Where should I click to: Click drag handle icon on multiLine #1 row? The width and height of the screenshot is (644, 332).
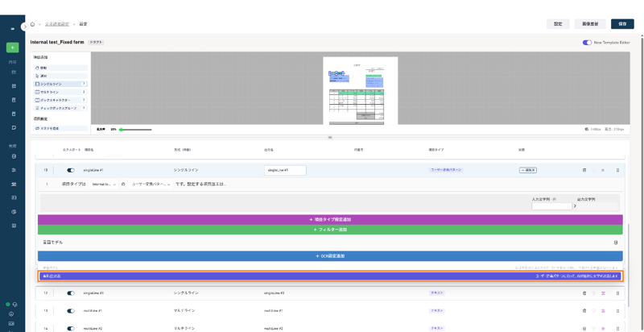pos(617,310)
